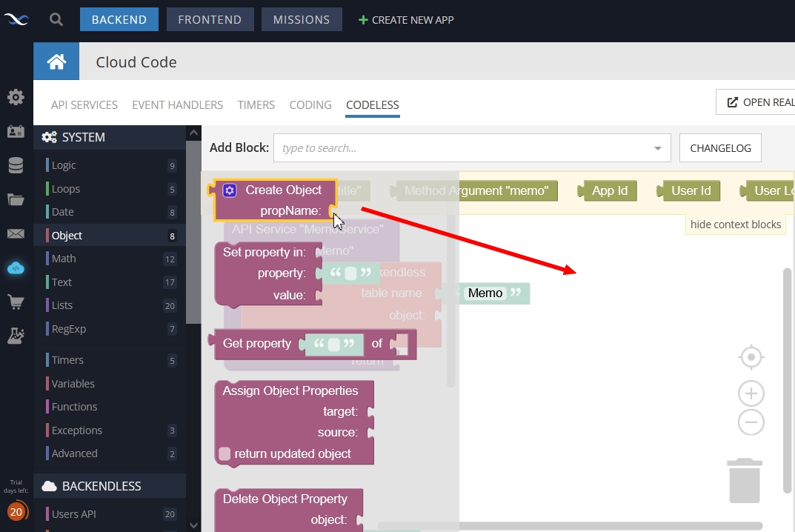
Task: Open the Users icon in the sidebar
Action: coord(16,131)
